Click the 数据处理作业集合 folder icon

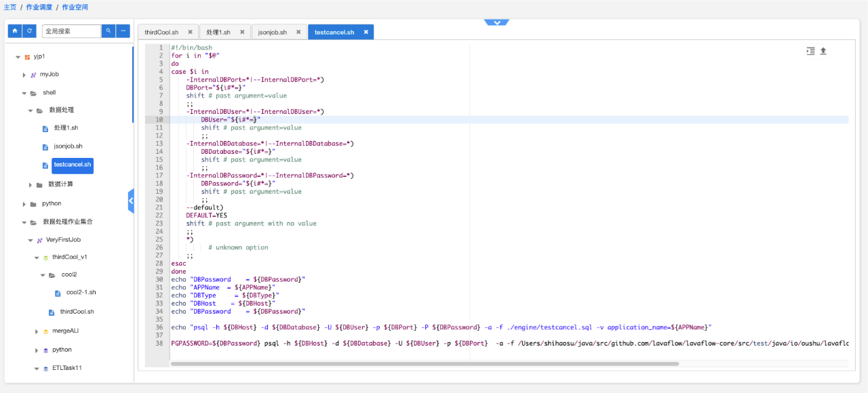[33, 222]
